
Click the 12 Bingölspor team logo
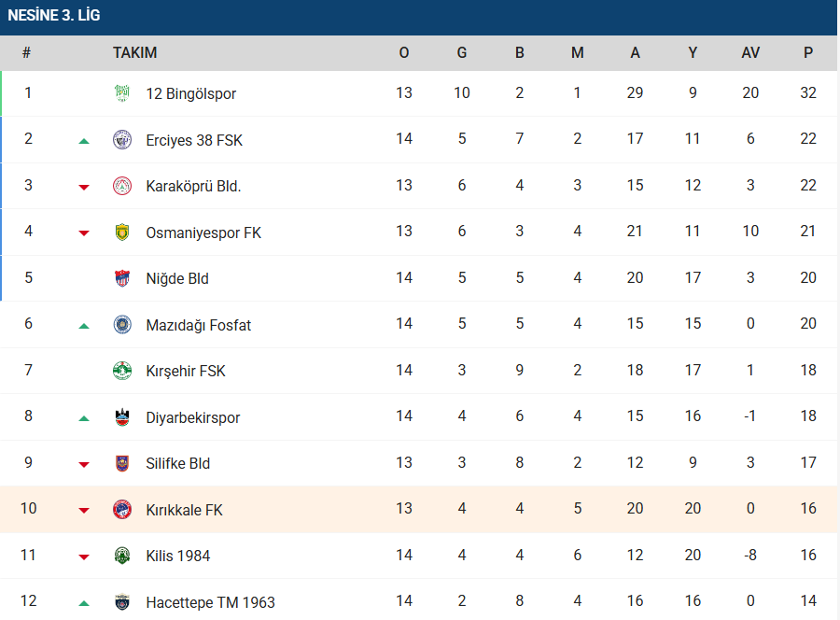click(x=122, y=93)
